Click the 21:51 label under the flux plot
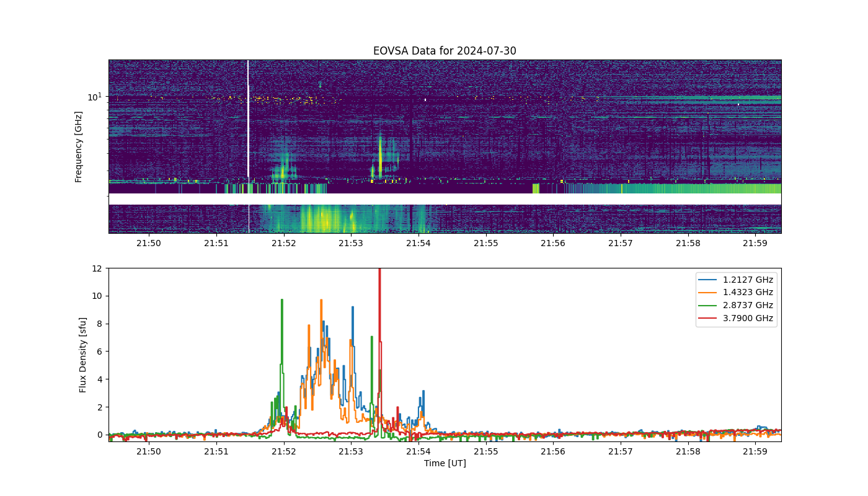The width and height of the screenshot is (868, 496). [216, 452]
